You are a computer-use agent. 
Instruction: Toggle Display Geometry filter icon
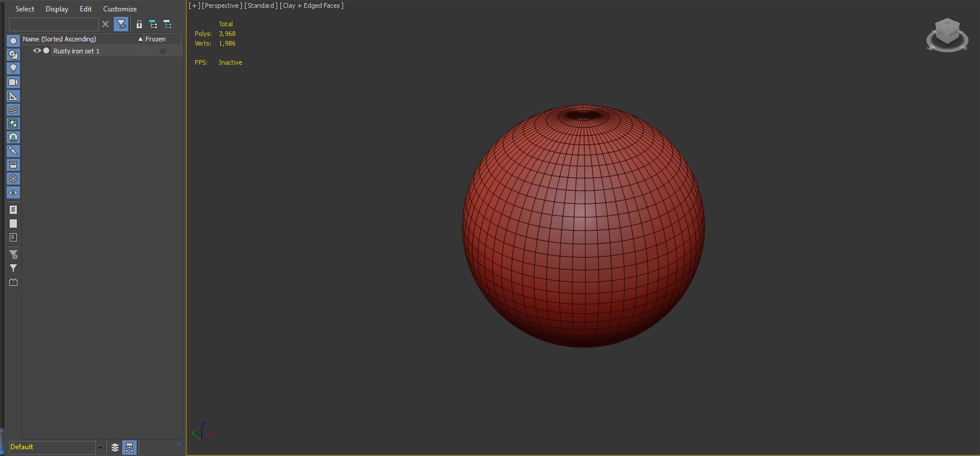tap(13, 41)
